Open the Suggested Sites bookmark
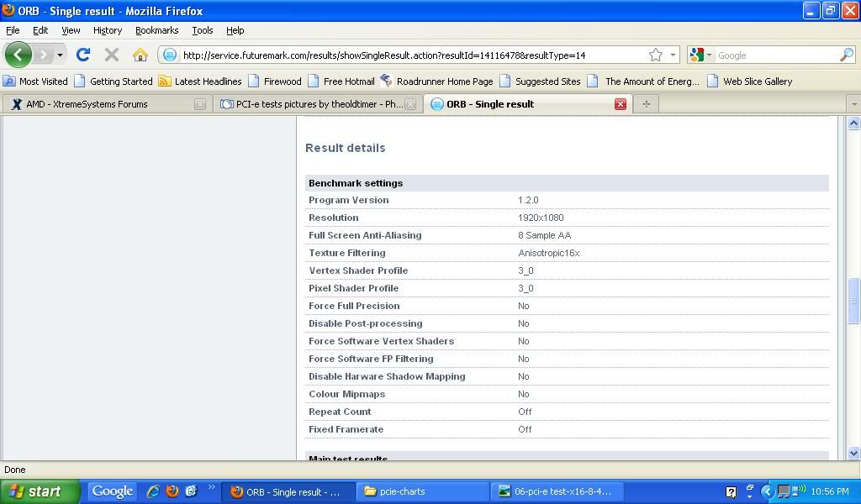Image resolution: width=861 pixels, height=504 pixels. coord(541,81)
